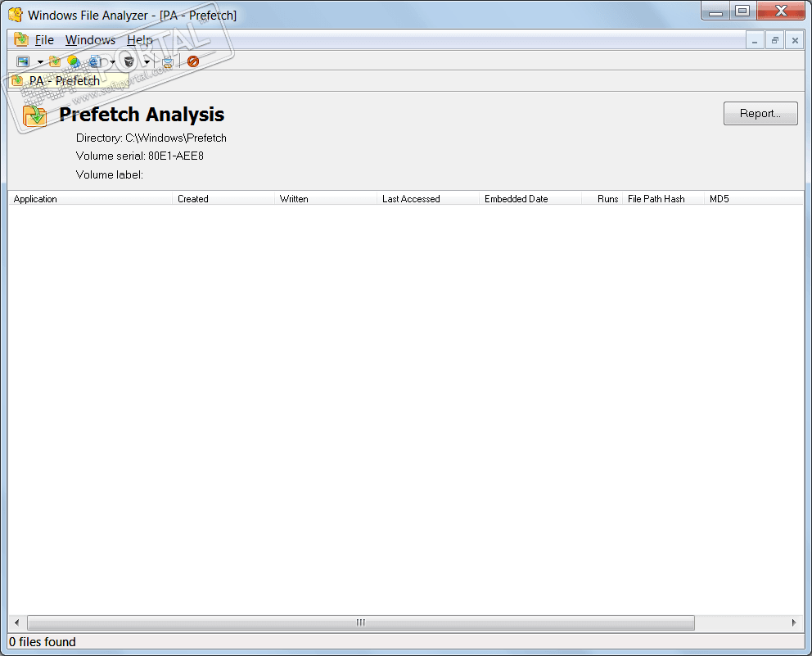Click the horizontal scrollbar thumb
Image resolution: width=812 pixels, height=656 pixels.
[361, 622]
